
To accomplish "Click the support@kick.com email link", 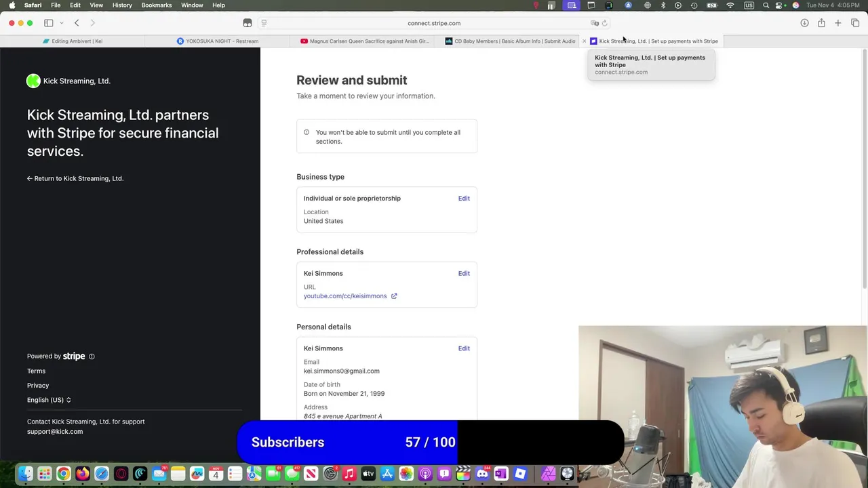I will [55, 432].
